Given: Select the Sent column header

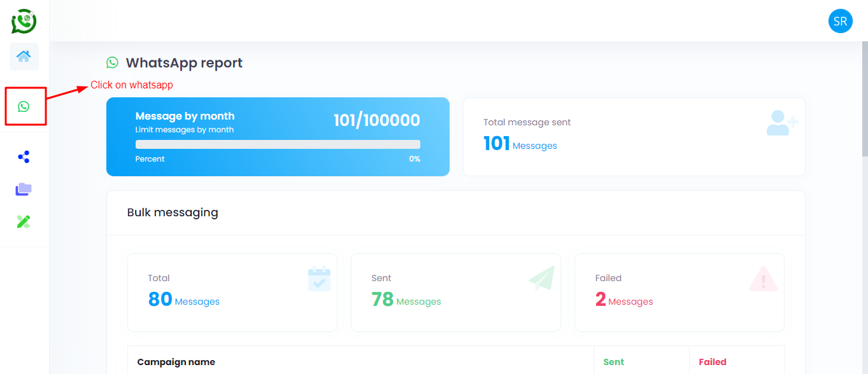Looking at the screenshot, I should tap(613, 361).
